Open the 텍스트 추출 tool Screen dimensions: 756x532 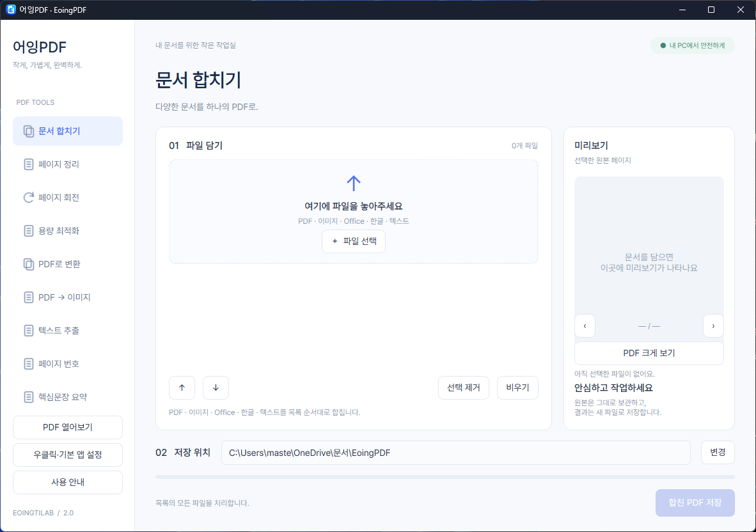[x=68, y=331]
